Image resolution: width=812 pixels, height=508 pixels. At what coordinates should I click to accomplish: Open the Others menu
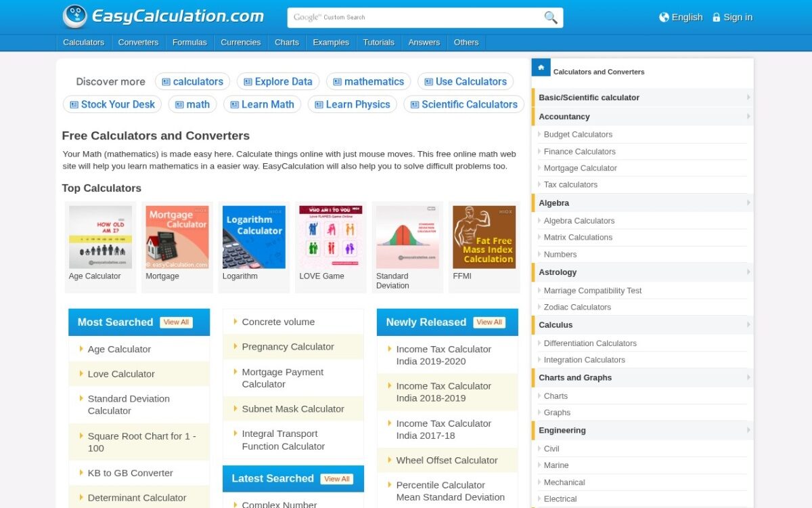(466, 43)
